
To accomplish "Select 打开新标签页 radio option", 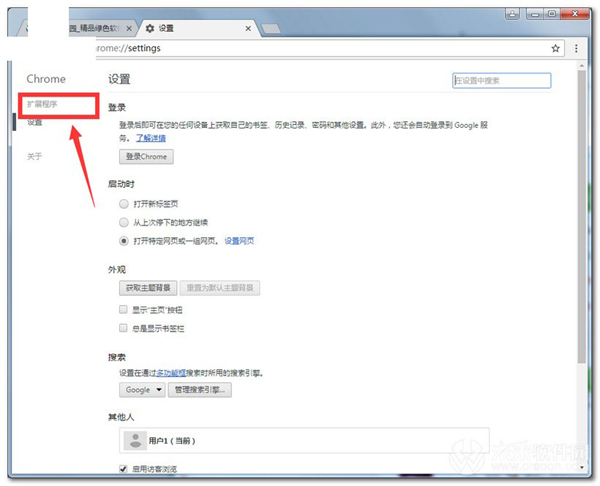I will (x=124, y=203).
